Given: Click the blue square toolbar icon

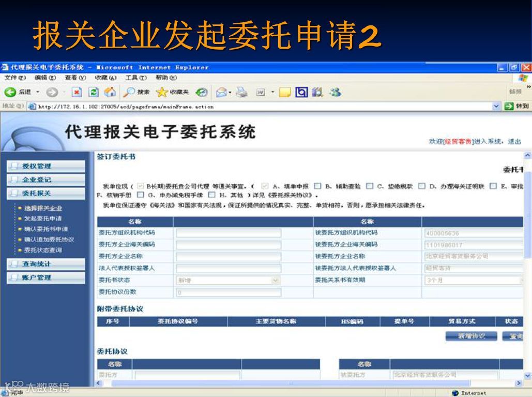Looking at the screenshot, I should tap(301, 92).
